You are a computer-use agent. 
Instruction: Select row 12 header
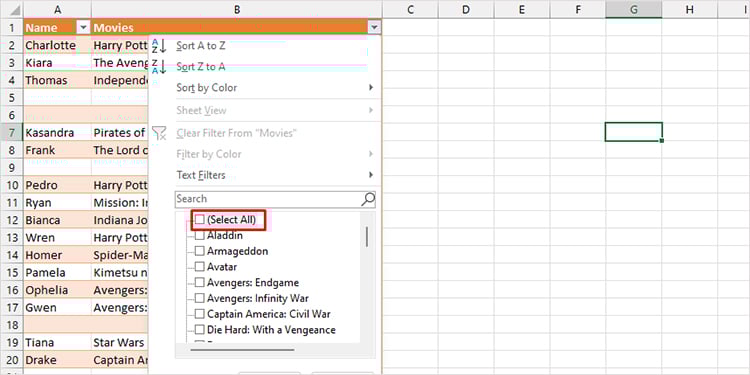click(12, 220)
